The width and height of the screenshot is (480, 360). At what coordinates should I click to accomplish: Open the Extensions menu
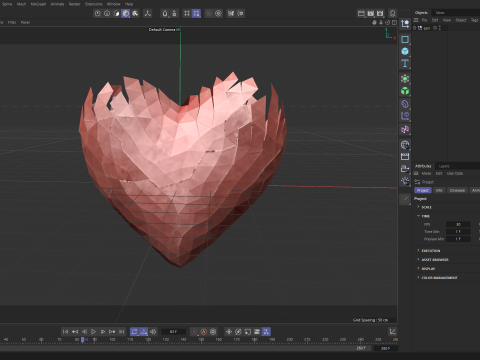coord(94,4)
